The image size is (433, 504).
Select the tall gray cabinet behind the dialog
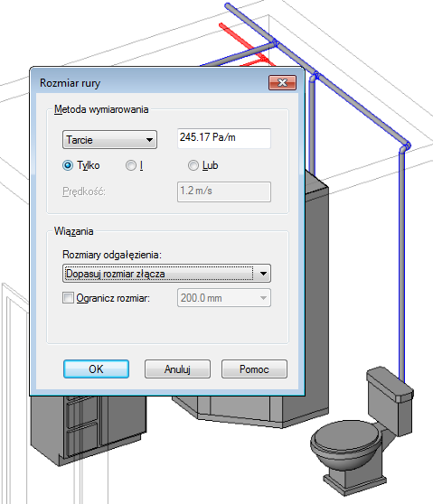click(317, 289)
